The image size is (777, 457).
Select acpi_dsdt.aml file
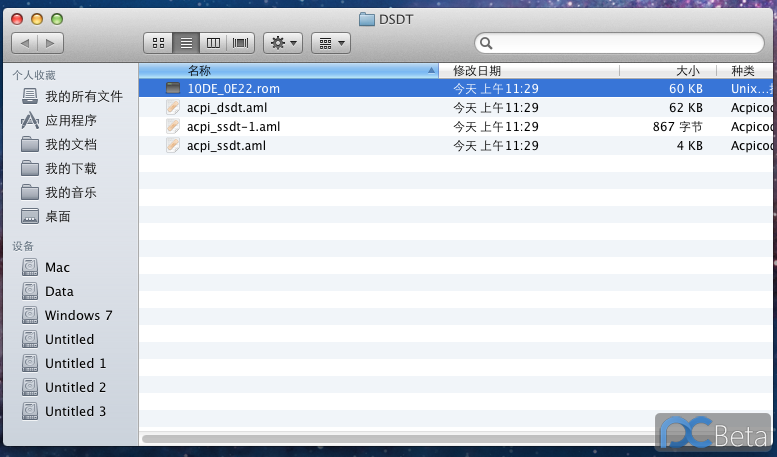(228, 108)
